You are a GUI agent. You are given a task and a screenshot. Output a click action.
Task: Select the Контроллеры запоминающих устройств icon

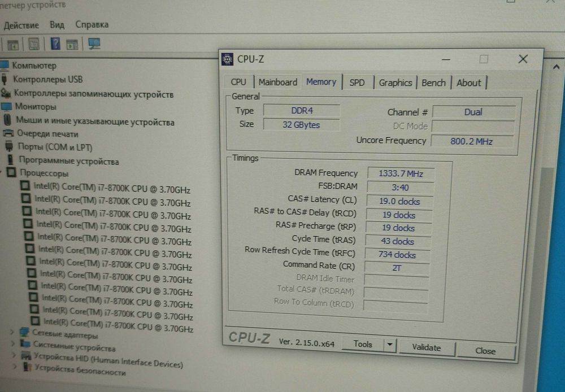(x=6, y=93)
